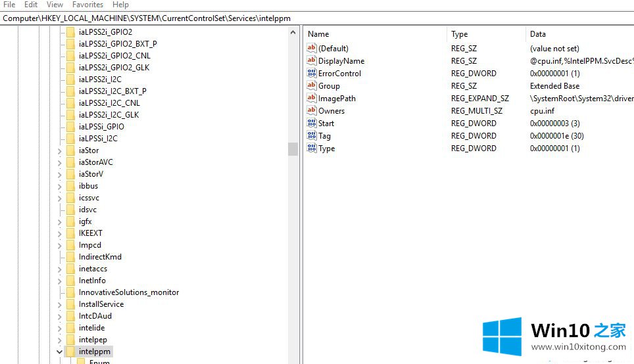This screenshot has height=364, width=634.
Task: Select the iaLPSS2i_GPIO2_CNL key
Action: click(x=114, y=56)
